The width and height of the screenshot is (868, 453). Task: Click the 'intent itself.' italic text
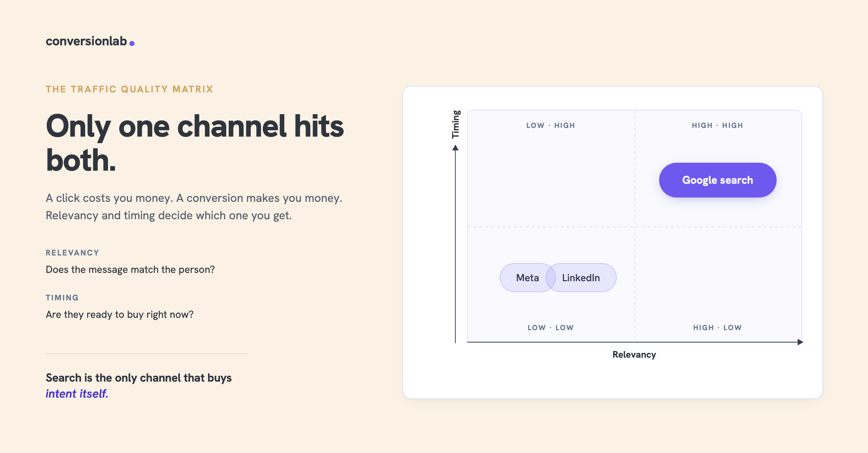77,394
